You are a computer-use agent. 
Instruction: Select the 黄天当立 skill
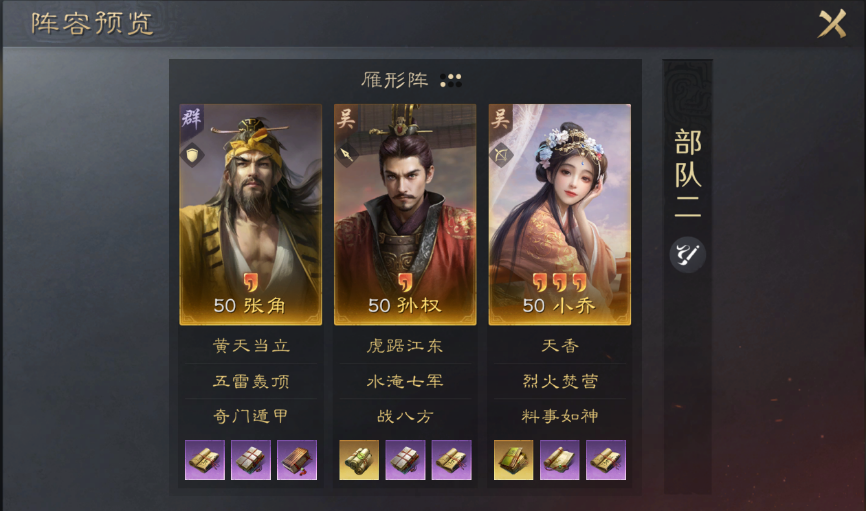(251, 346)
